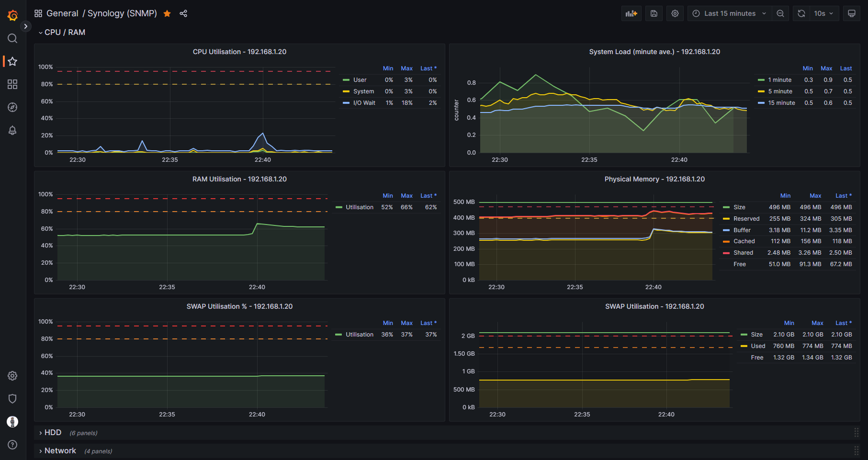
Task: Open the Alerting bell icon
Action: [12, 130]
